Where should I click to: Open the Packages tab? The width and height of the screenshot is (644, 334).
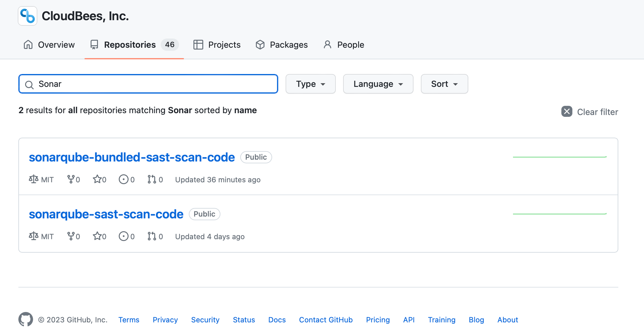click(x=288, y=45)
